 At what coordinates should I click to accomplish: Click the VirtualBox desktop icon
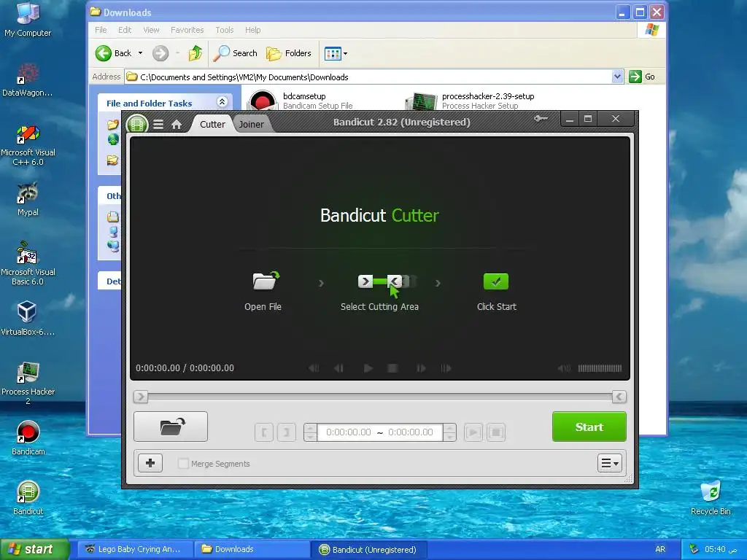tap(28, 318)
